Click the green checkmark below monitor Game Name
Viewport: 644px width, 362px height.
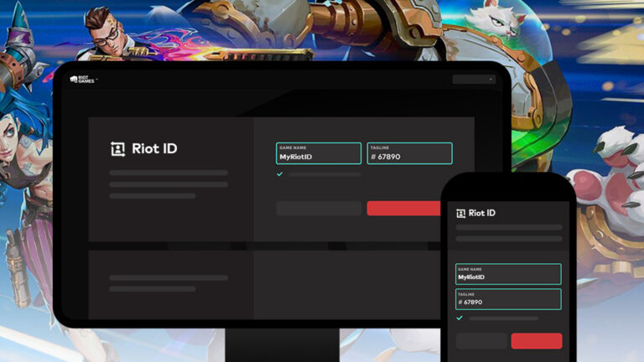[280, 174]
